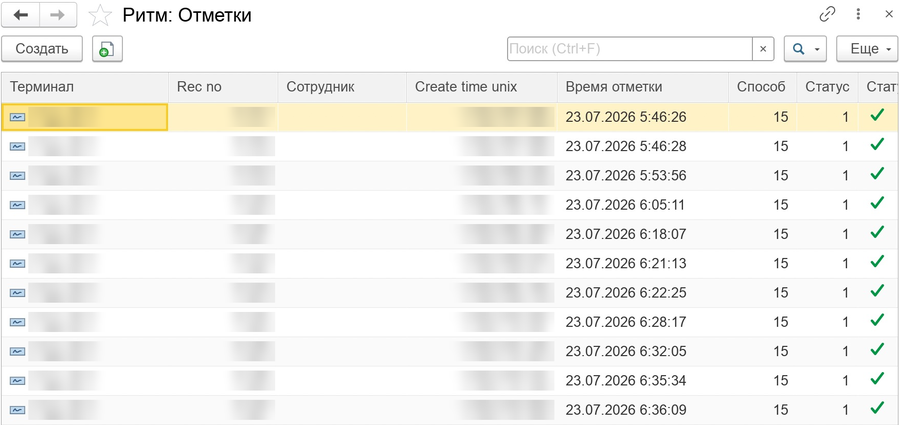This screenshot has height=425, width=900.
Task: Sort by the Rec no column header
Action: point(223,87)
